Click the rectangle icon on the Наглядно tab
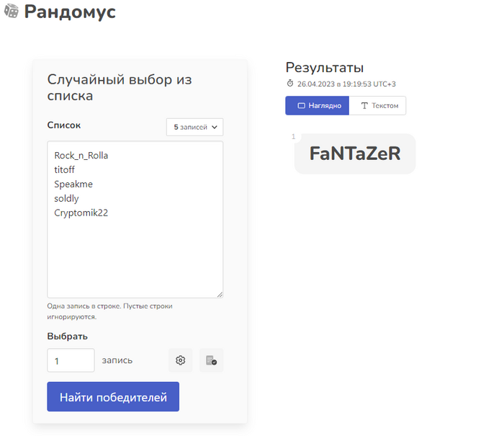 coord(301,105)
